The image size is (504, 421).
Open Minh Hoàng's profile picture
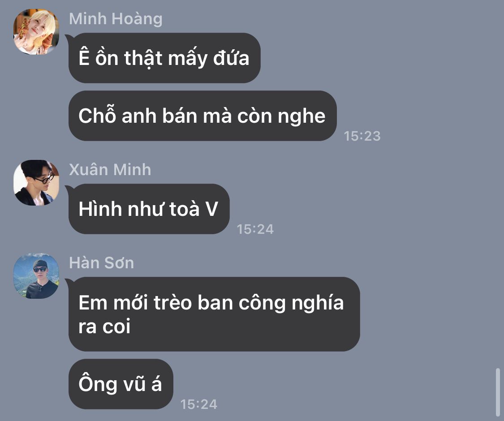(36, 32)
